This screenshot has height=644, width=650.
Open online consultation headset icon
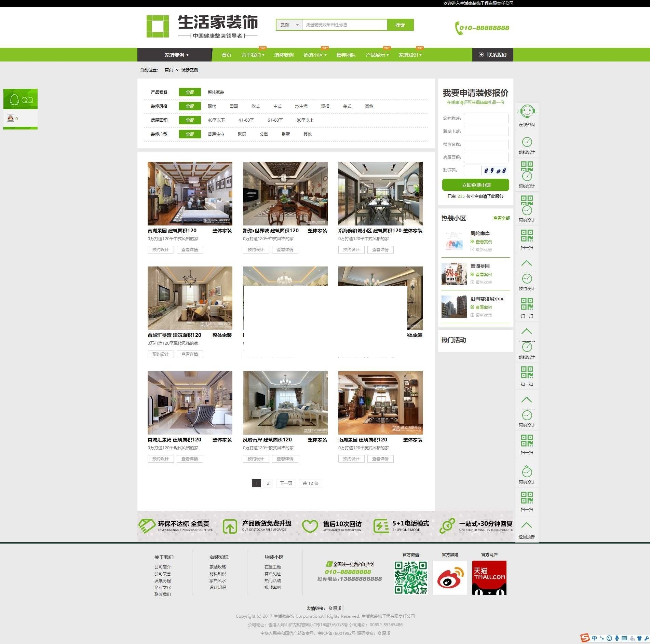527,112
